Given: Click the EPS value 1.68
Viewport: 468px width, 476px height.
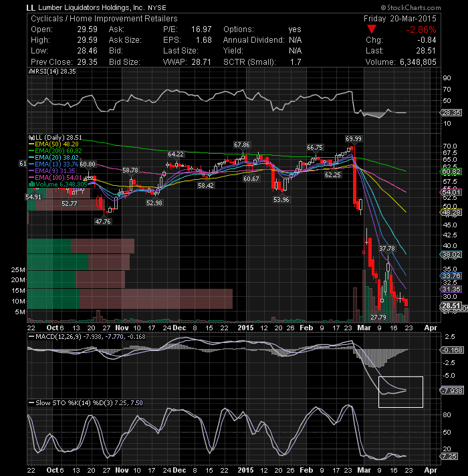Looking at the screenshot, I should pos(204,40).
